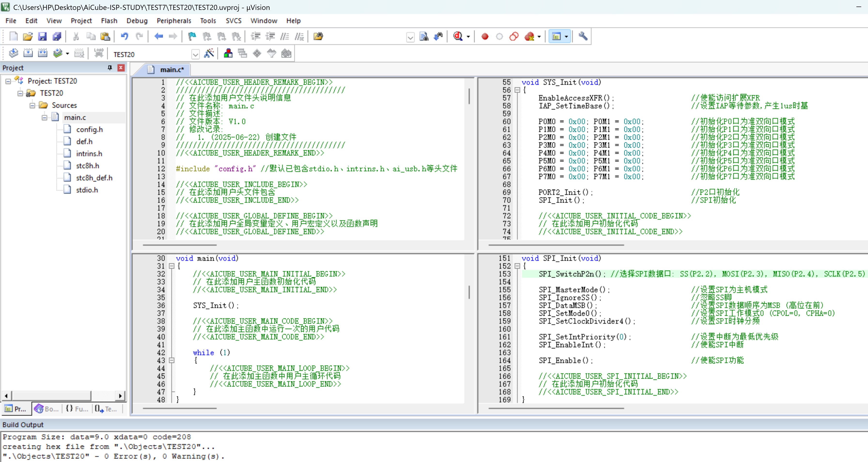The width and height of the screenshot is (868, 462).
Task: Open the Flash menu
Action: tap(109, 21)
